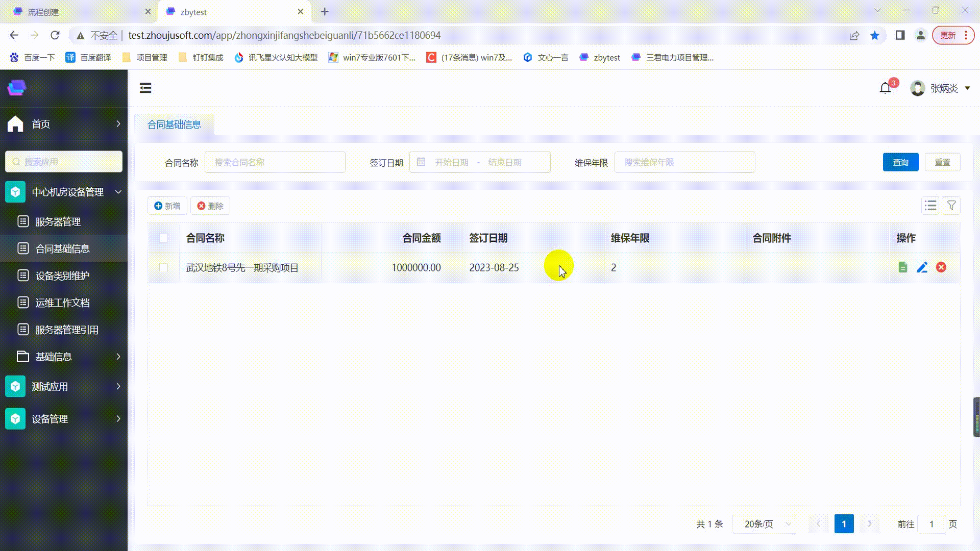The width and height of the screenshot is (980, 551).
Task: Bookmark page with the star icon
Action: 875,35
